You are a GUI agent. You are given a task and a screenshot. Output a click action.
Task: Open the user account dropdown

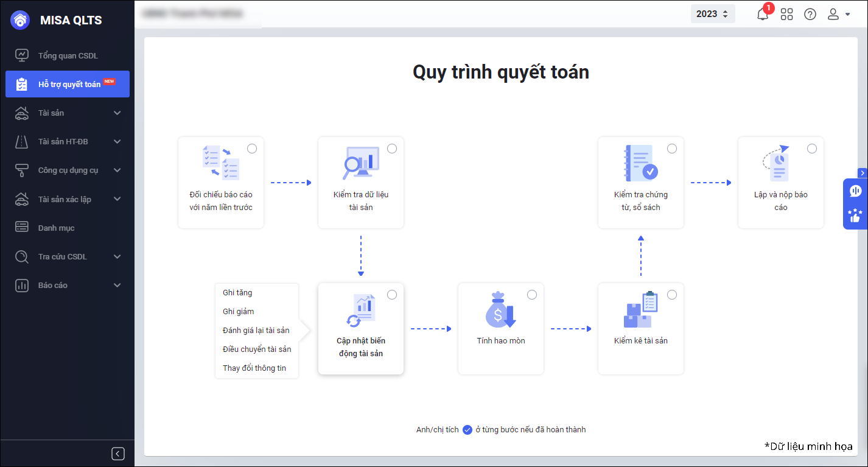[x=838, y=14]
